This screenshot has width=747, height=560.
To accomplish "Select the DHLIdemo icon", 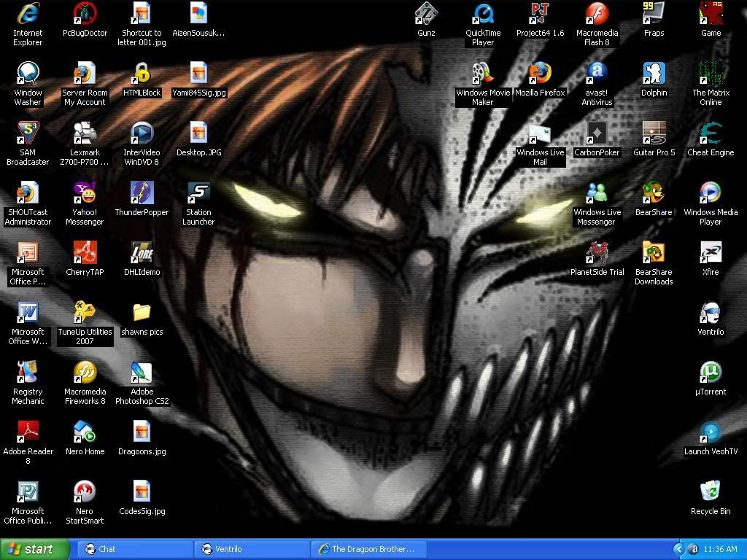I will click(142, 252).
